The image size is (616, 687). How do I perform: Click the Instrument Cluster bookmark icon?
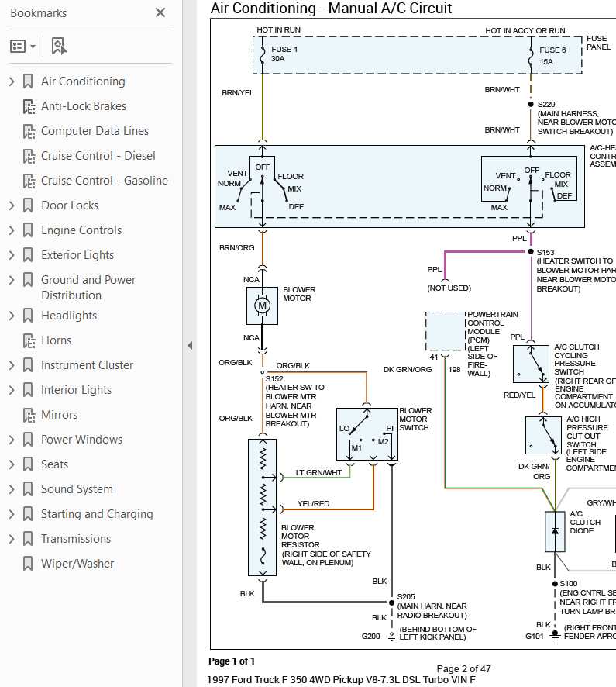click(28, 365)
